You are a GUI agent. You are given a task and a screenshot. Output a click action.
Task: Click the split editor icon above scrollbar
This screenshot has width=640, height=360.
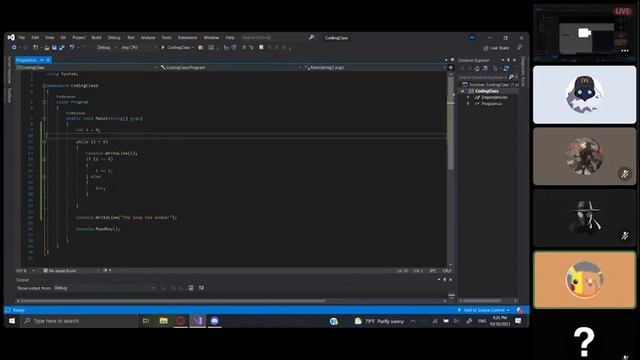(451, 67)
